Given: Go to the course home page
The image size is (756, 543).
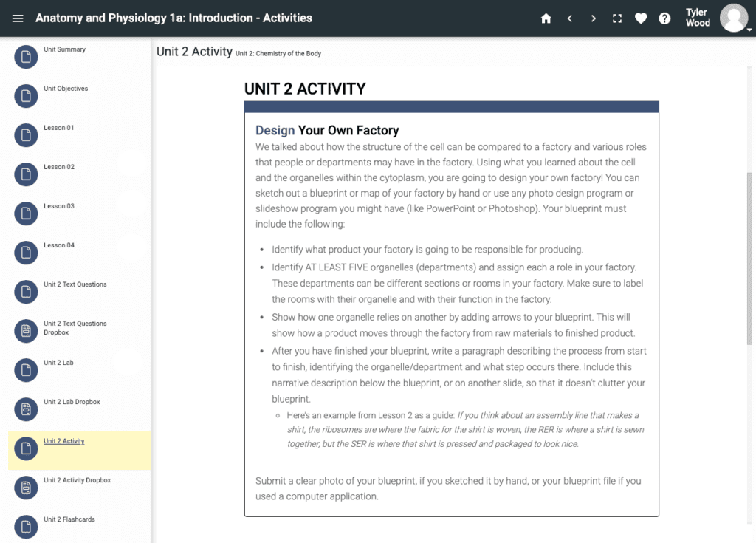Looking at the screenshot, I should pyautogui.click(x=546, y=18).
